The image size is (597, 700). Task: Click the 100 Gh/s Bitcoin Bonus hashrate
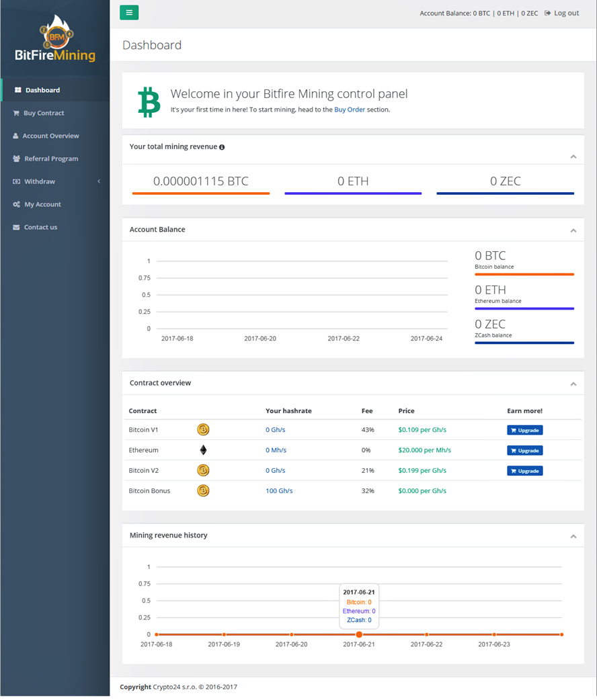[279, 490]
